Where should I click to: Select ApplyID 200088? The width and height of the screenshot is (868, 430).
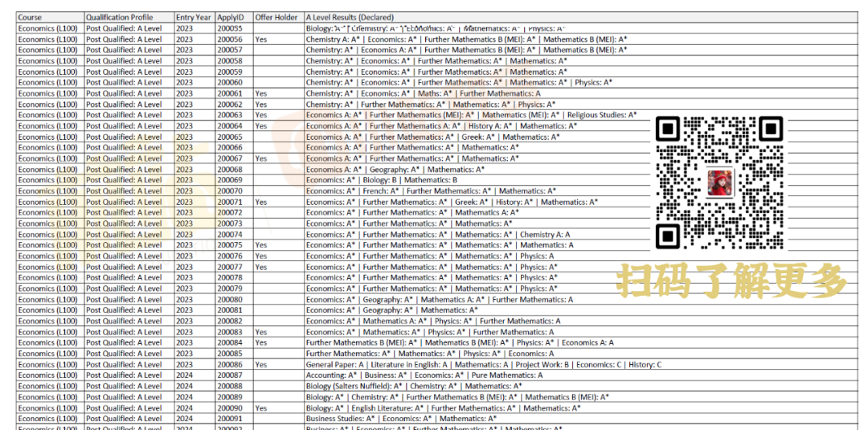click(234, 387)
